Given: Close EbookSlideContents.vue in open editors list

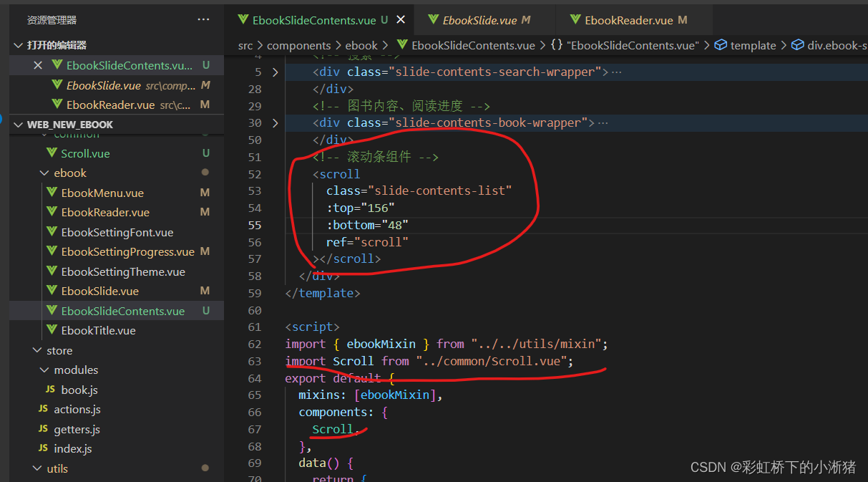Looking at the screenshot, I should click(38, 65).
